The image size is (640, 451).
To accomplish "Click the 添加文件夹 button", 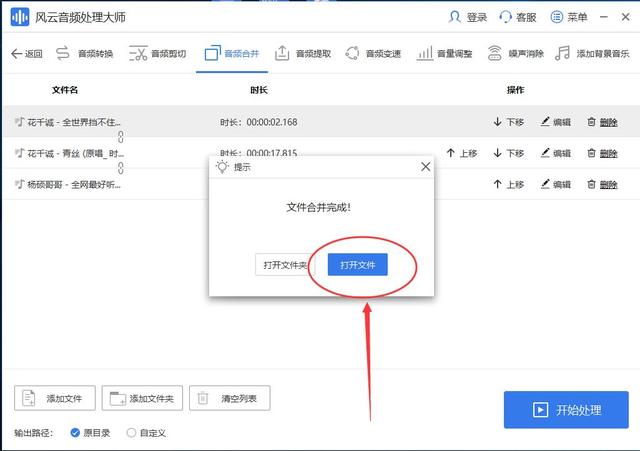I will (142, 398).
